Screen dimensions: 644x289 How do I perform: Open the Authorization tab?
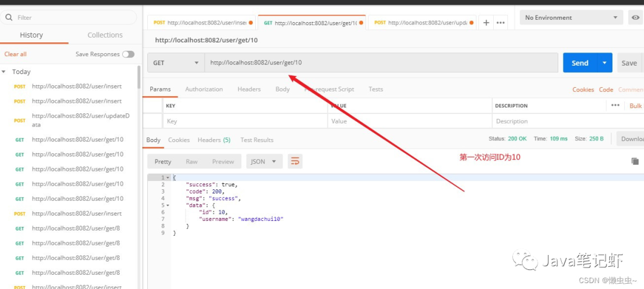click(204, 89)
